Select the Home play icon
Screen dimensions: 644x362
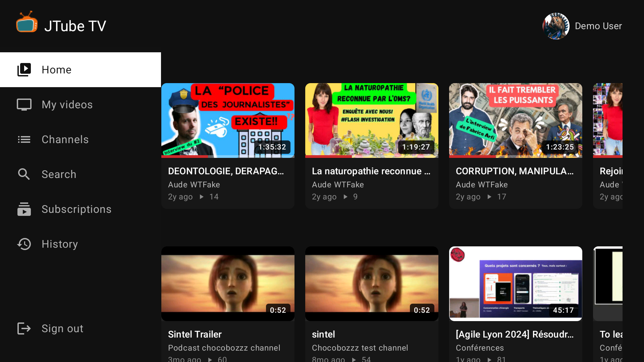tap(24, 70)
